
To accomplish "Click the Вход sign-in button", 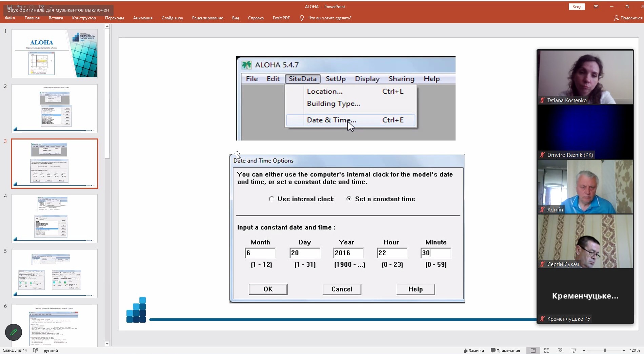I will point(577,7).
